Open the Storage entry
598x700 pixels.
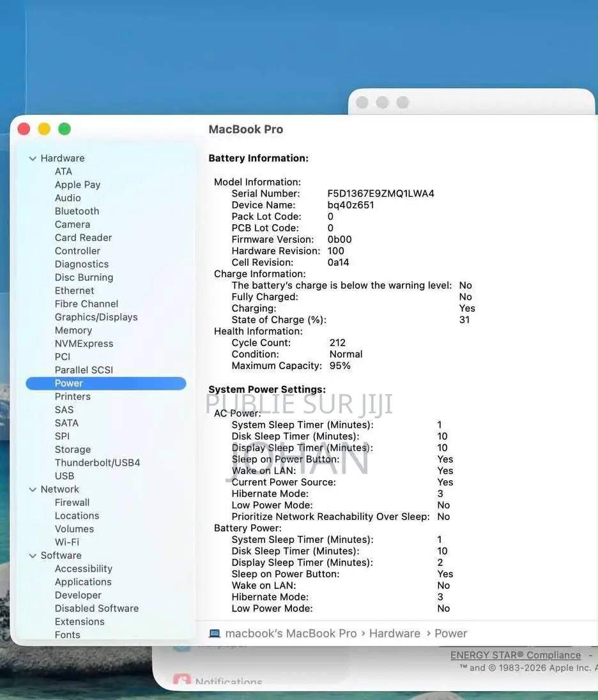point(73,450)
